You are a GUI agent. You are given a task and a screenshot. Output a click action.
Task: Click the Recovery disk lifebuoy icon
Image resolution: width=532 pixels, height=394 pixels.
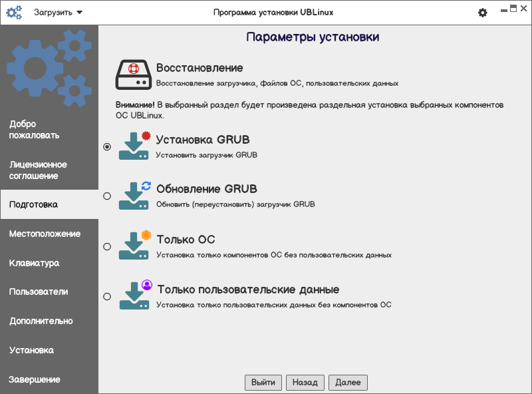(x=134, y=75)
